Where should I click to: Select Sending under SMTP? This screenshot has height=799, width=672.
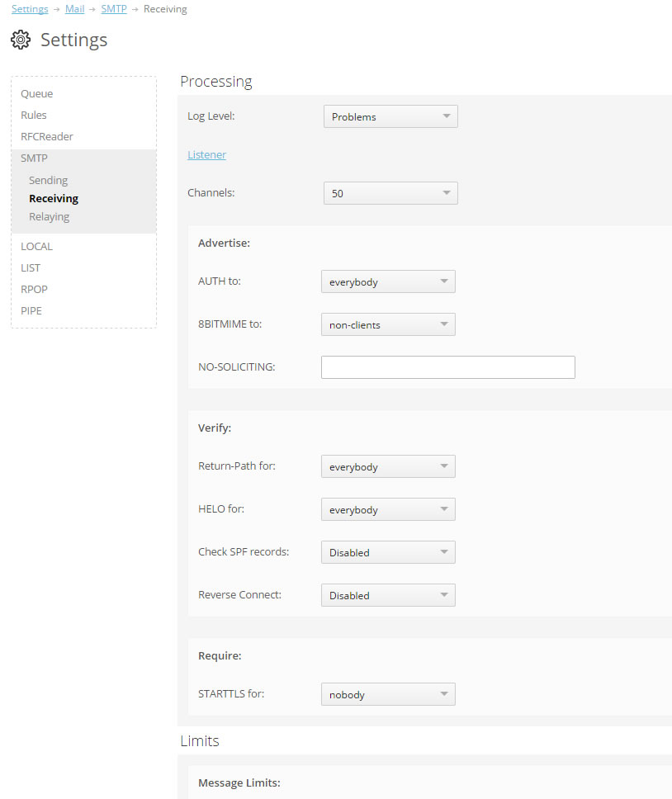click(49, 181)
